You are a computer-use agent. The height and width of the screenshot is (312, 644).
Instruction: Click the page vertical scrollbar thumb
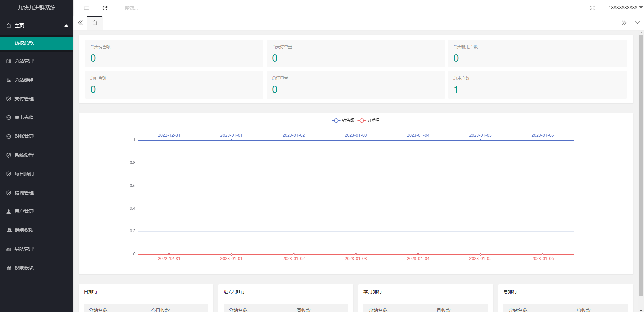(641, 166)
